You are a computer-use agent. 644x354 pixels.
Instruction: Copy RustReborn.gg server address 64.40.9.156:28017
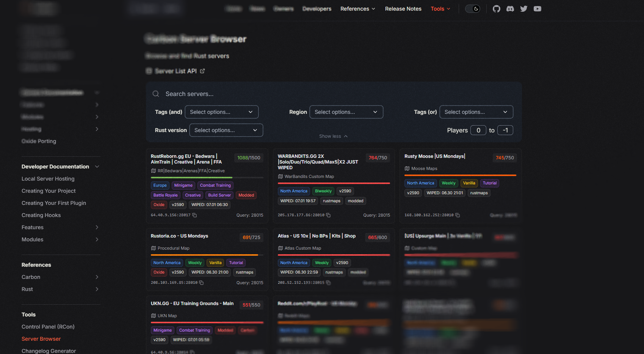[194, 215]
